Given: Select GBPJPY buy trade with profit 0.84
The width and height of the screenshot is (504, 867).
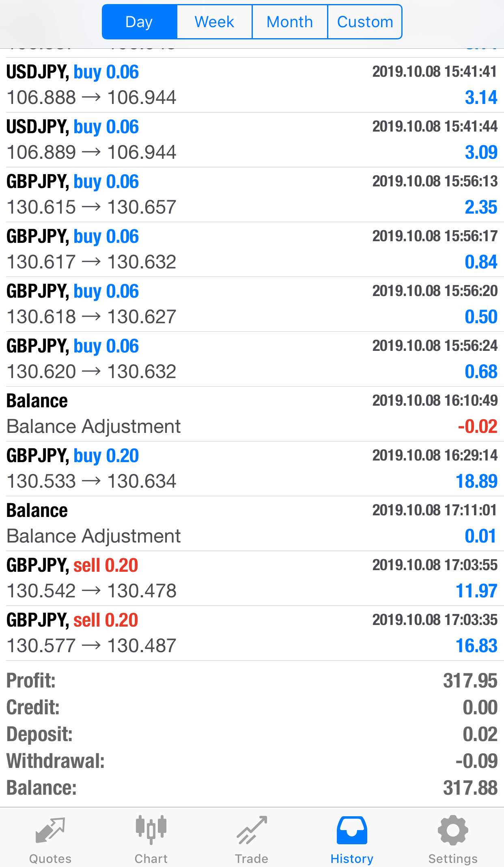Looking at the screenshot, I should point(252,249).
